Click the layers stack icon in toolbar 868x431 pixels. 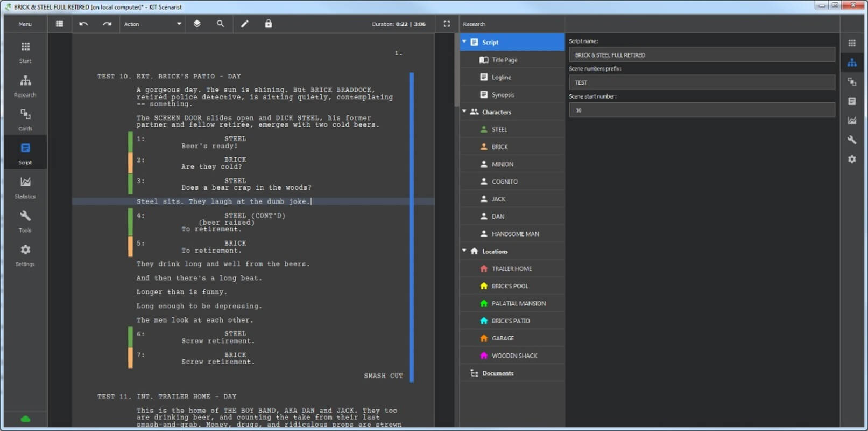(197, 24)
